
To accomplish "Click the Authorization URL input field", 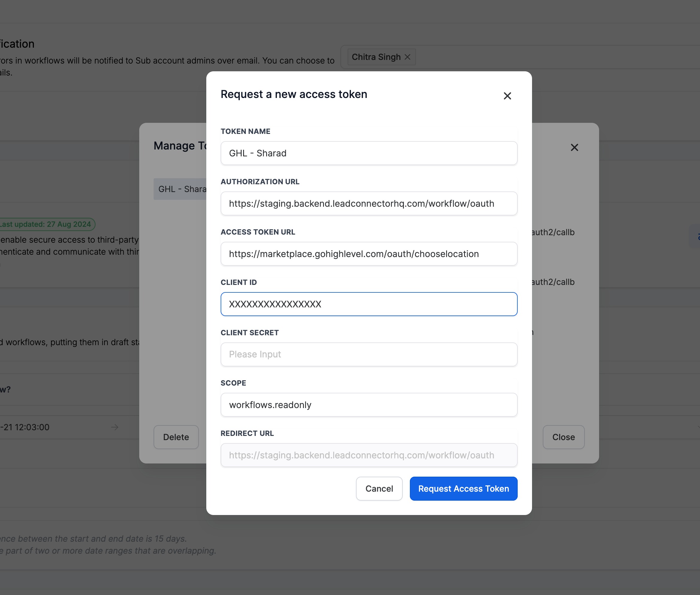I will coord(369,203).
